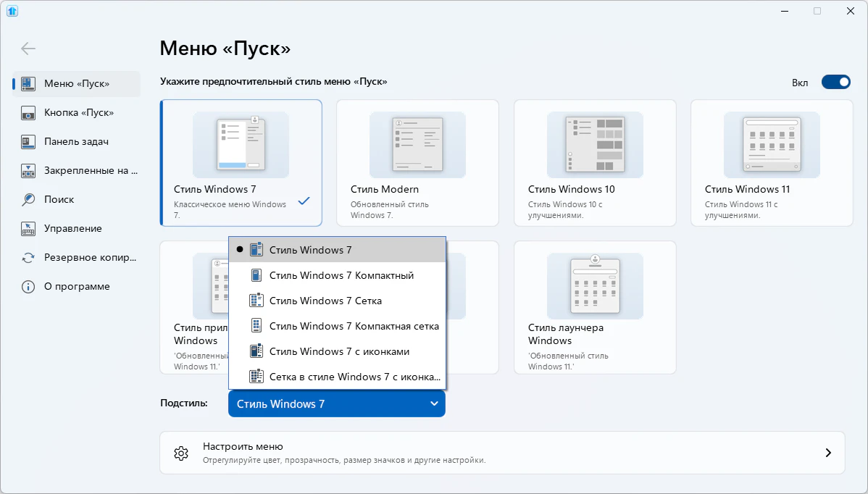Select the Стиль Windows 7 preview thumbnail

click(x=241, y=144)
